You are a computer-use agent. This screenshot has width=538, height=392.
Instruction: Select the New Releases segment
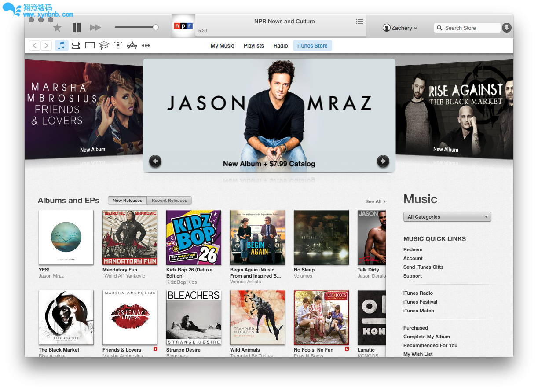pos(128,201)
